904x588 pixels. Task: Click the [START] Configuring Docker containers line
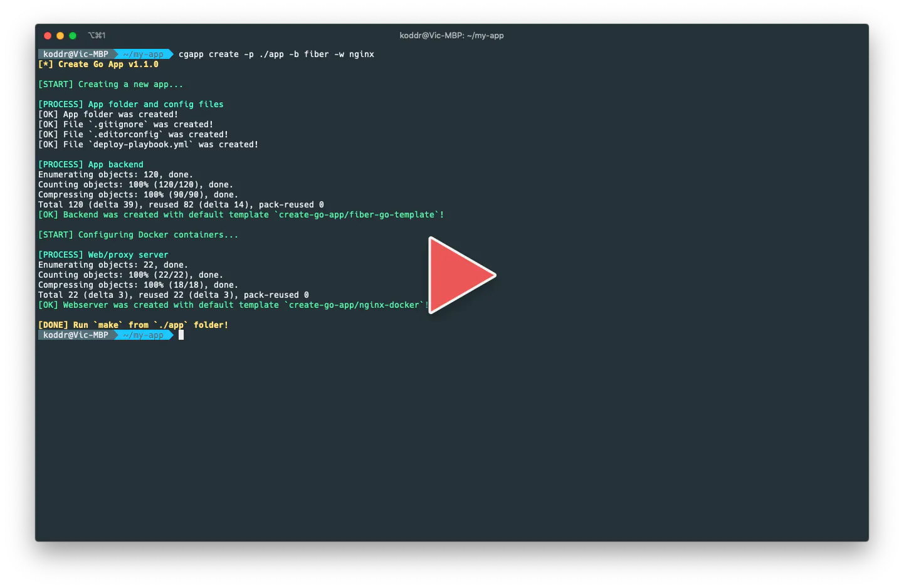tap(139, 235)
